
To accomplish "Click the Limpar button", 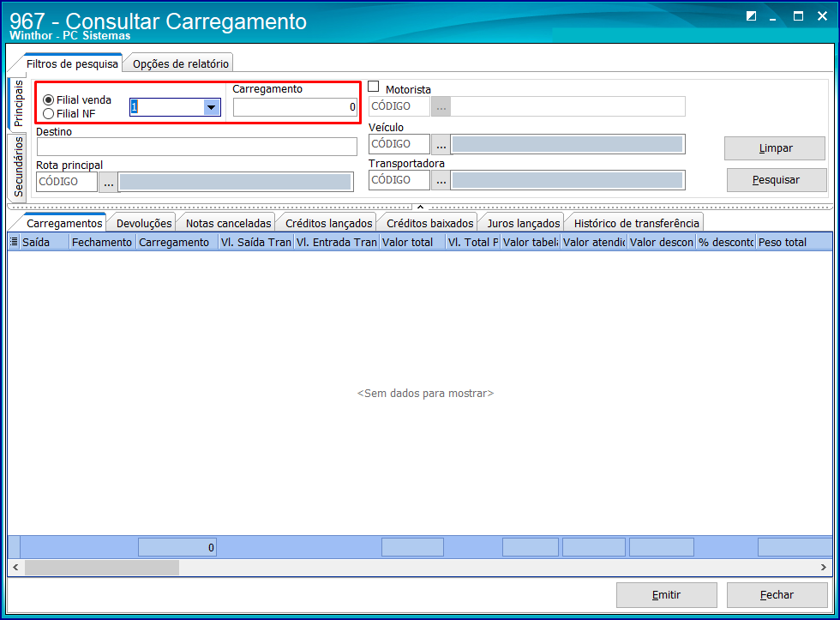I will (x=775, y=148).
